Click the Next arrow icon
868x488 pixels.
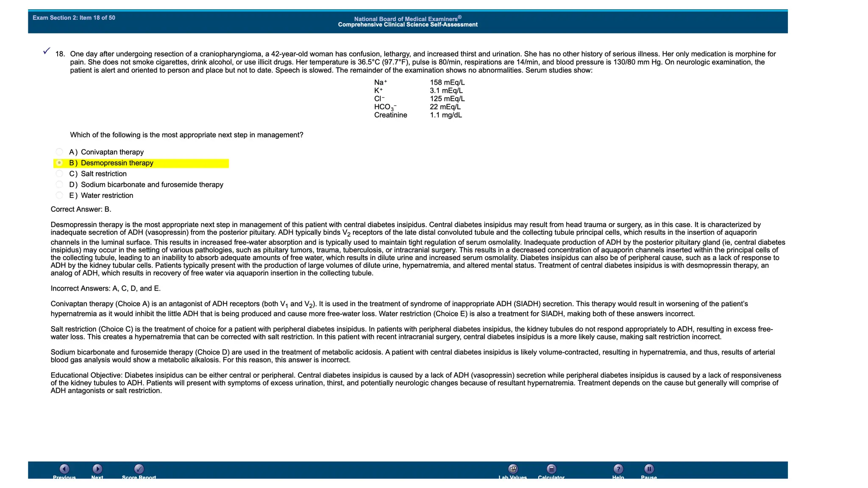point(97,469)
